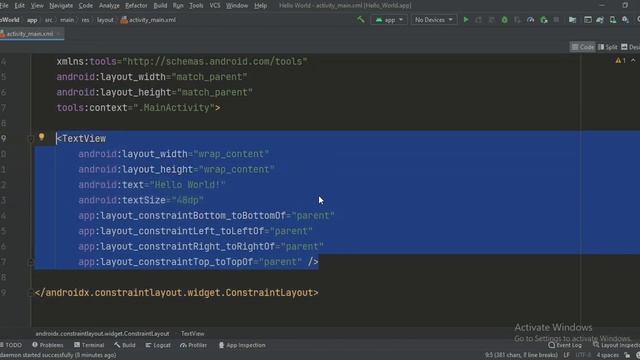Screen dimensions: 640x360
Task: Close the activity_main.xml tab
Action: [x=59, y=34]
